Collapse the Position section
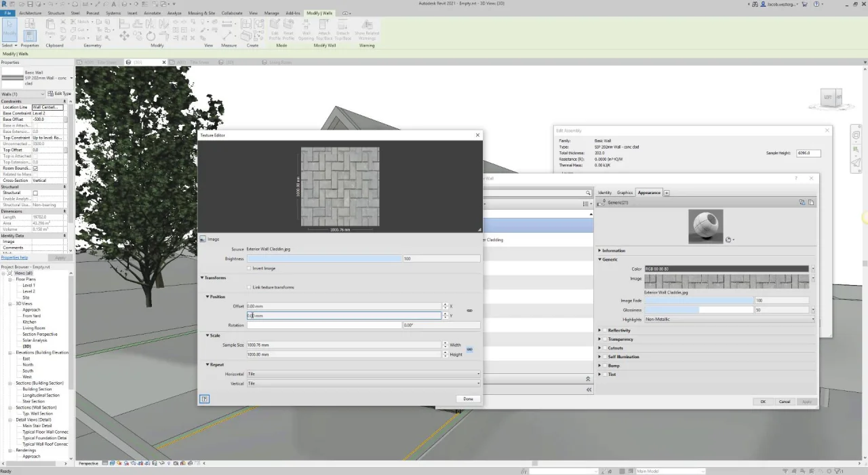 (x=208, y=297)
